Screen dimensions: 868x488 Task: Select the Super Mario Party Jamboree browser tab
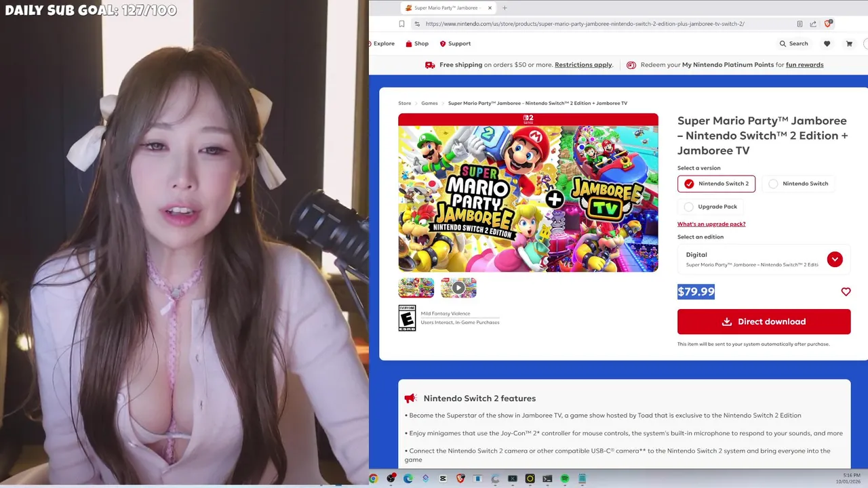click(448, 8)
